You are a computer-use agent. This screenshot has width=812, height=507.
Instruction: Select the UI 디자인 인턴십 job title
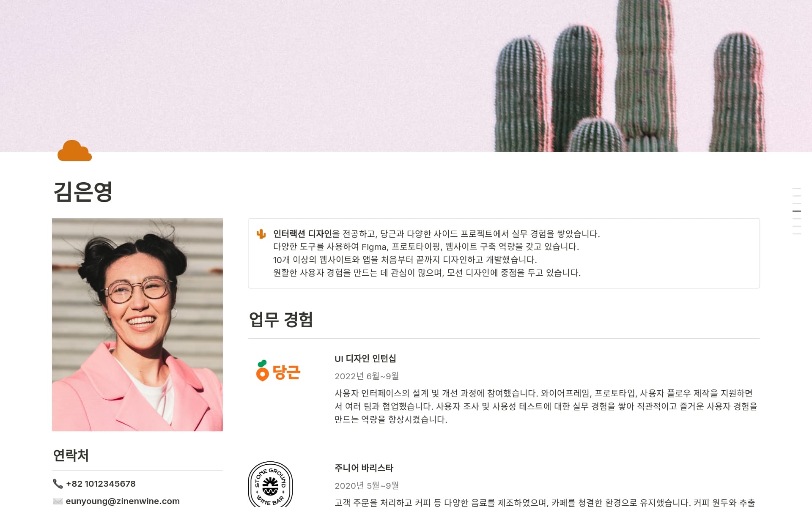365,359
